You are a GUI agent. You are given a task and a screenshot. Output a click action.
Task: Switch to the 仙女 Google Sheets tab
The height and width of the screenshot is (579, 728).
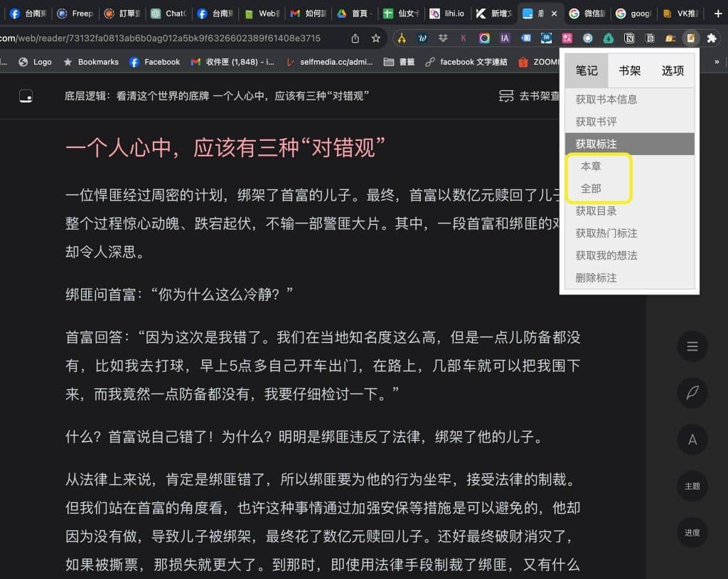point(401,14)
